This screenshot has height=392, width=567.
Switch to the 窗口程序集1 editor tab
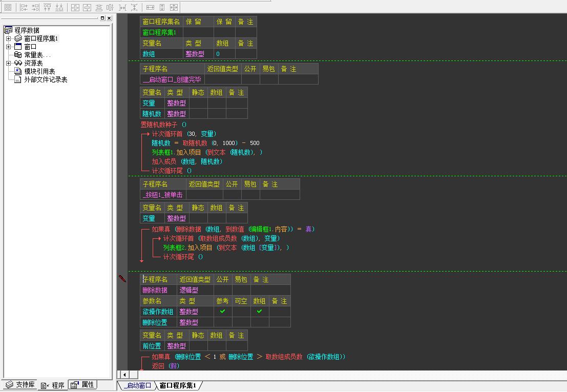coord(178,385)
